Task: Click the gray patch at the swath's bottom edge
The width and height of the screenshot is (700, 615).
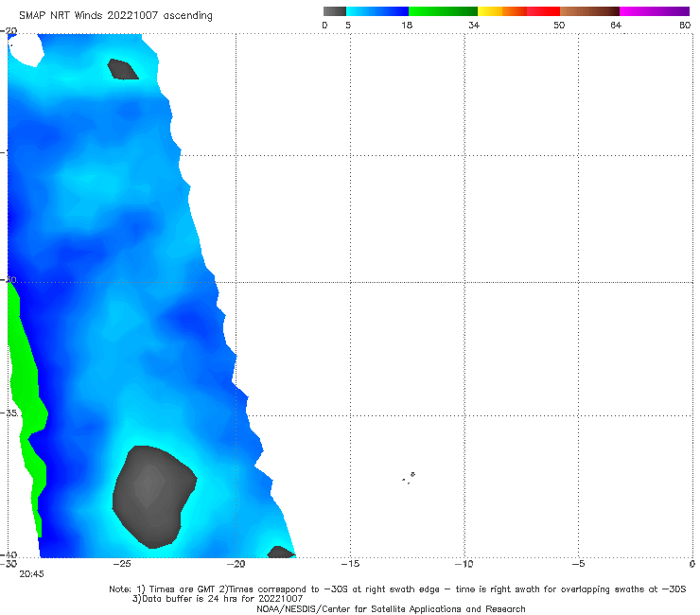Action: [x=280, y=553]
